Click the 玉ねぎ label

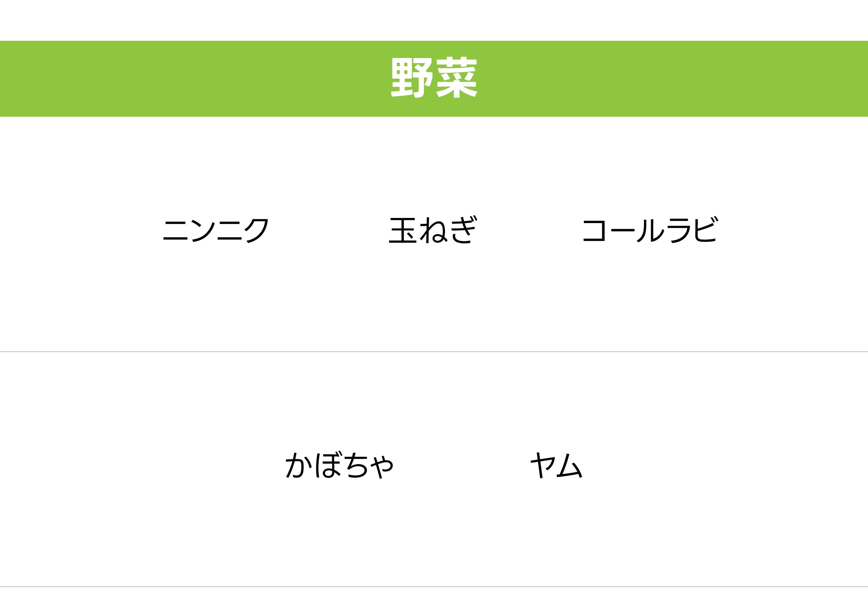tap(433, 230)
